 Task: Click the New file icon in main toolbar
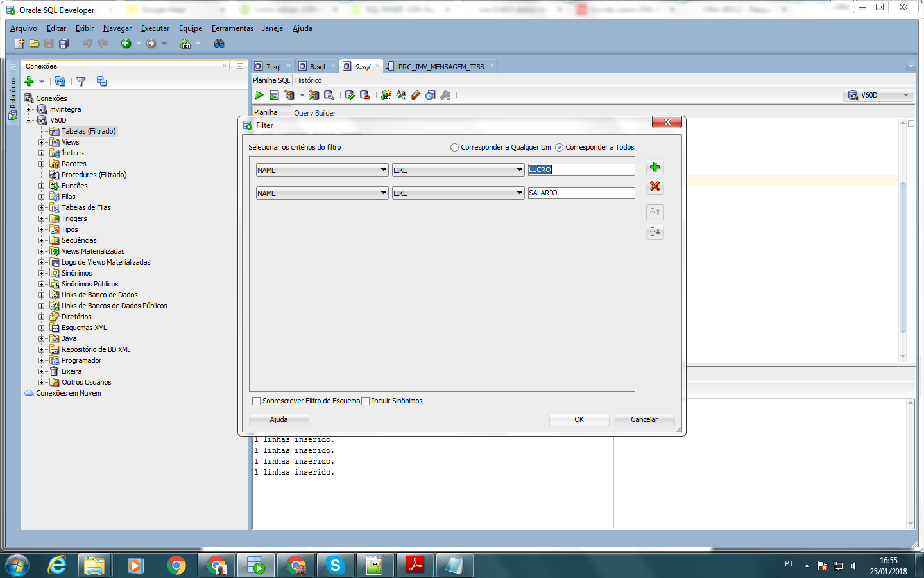tap(19, 44)
